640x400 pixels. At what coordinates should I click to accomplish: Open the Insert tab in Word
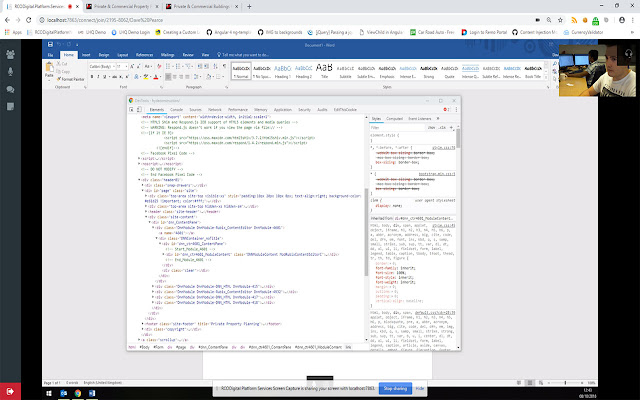(86, 55)
